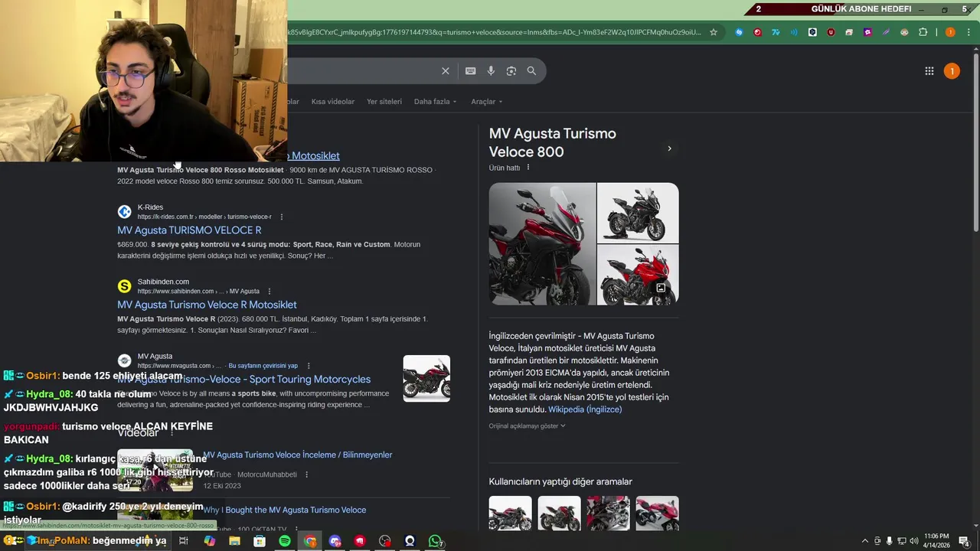Open the Tampermonkey-style face extension

point(904,32)
